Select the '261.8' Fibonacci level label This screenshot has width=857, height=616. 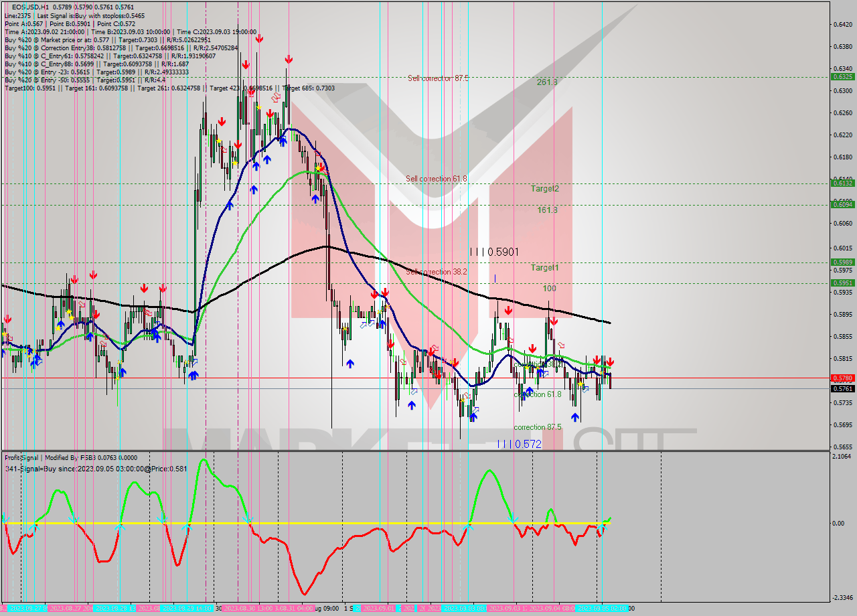pyautogui.click(x=547, y=82)
